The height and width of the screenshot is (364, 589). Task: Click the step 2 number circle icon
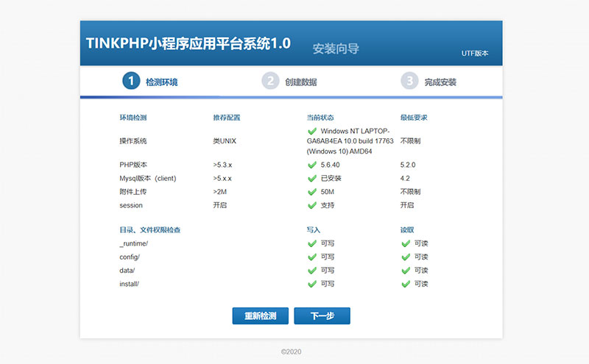point(270,81)
